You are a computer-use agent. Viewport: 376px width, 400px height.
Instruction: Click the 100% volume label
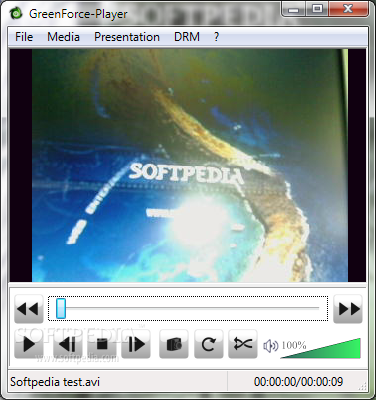click(x=294, y=345)
